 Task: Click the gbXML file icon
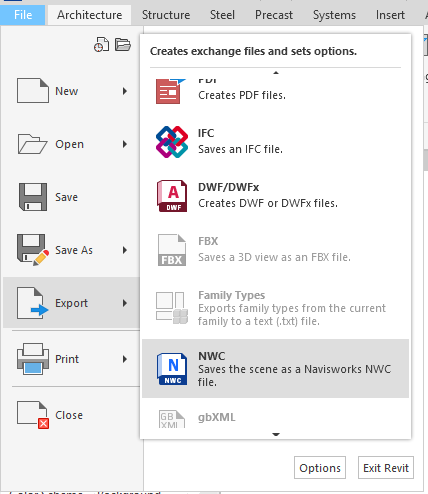tap(172, 419)
